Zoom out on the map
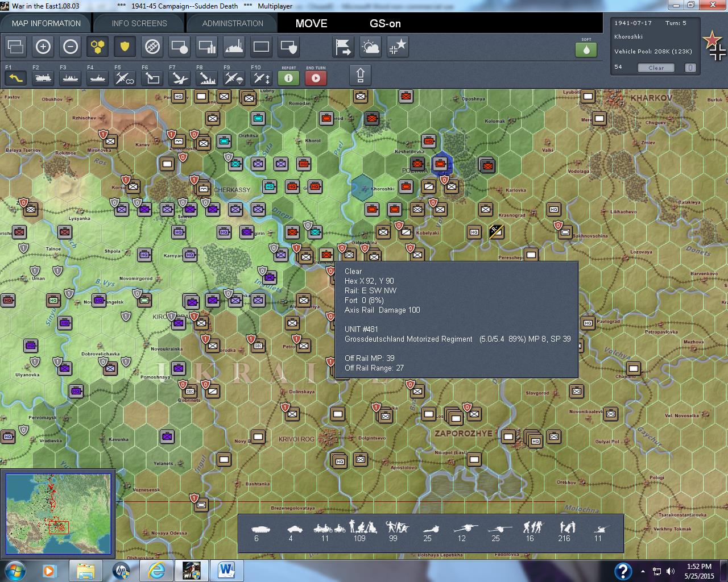Viewport: 728px width, 582px height. click(71, 47)
